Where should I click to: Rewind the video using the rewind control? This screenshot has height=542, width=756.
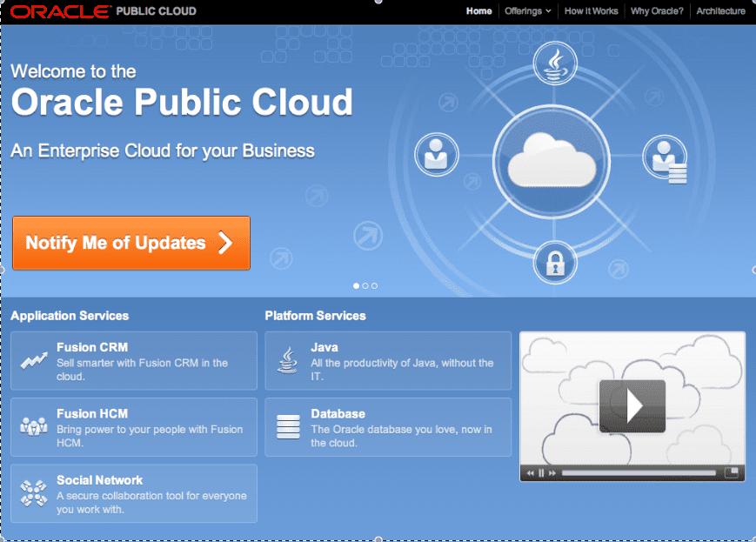pyautogui.click(x=530, y=473)
